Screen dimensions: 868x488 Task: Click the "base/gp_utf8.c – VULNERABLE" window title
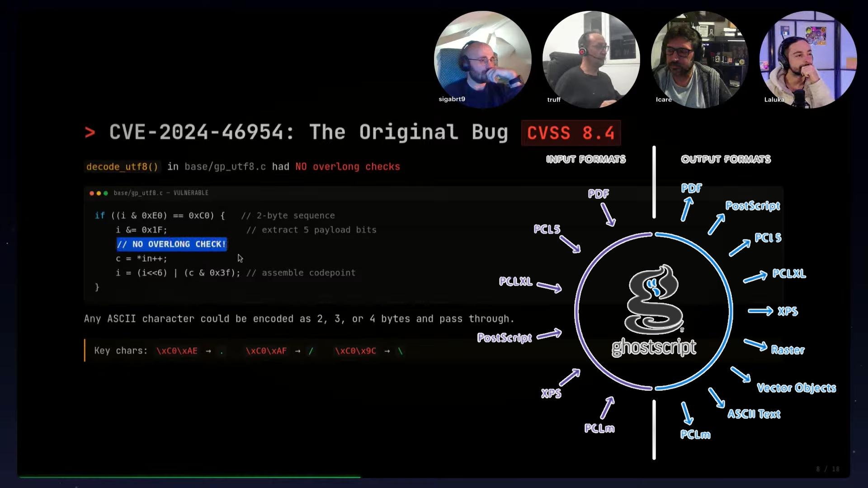[161, 193]
